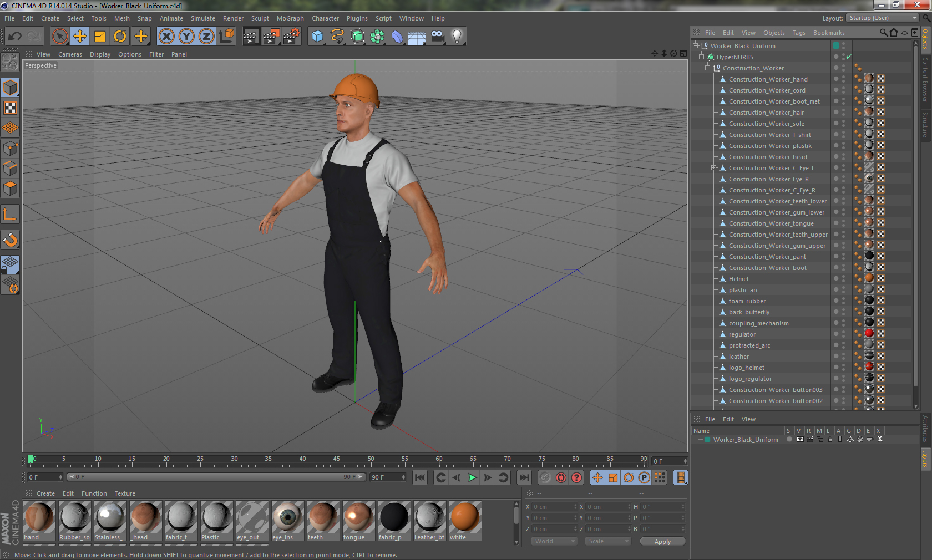Toggle Position keyframe recording icon
Viewport: 932px width, 560px height.
pos(597,477)
